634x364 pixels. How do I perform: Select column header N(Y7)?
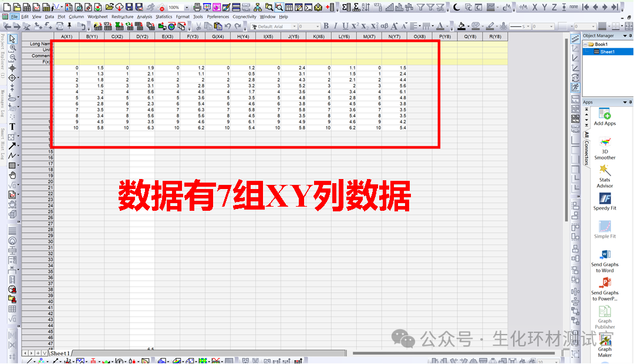tap(394, 36)
